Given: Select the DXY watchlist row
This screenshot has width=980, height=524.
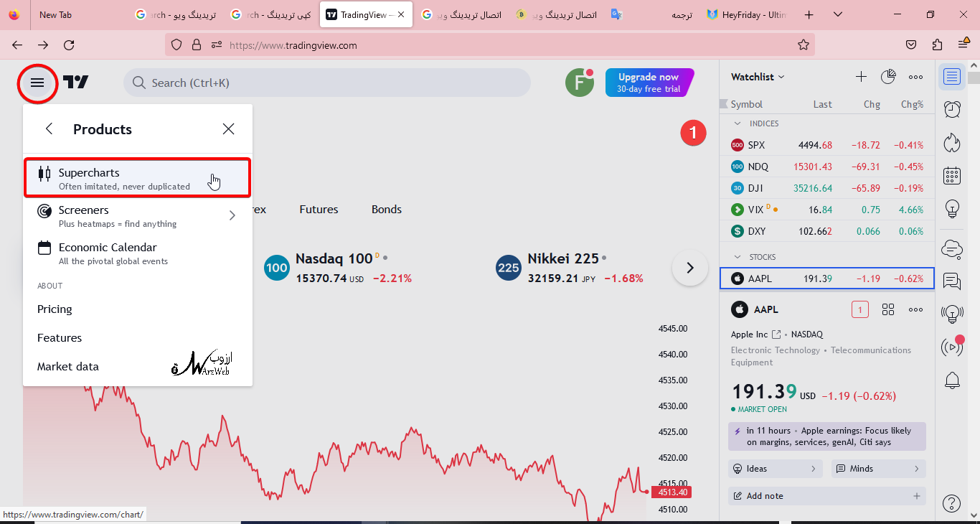Looking at the screenshot, I should pyautogui.click(x=827, y=231).
